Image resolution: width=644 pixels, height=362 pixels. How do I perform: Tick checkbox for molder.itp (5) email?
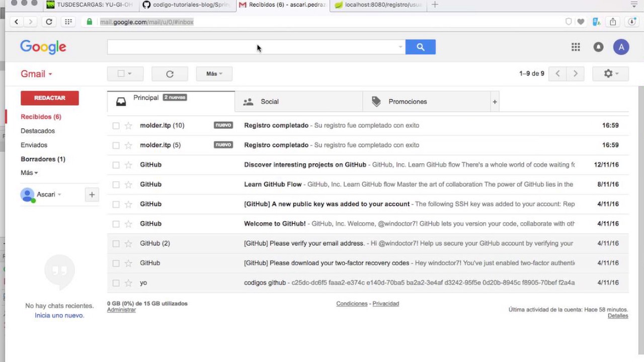click(x=116, y=145)
